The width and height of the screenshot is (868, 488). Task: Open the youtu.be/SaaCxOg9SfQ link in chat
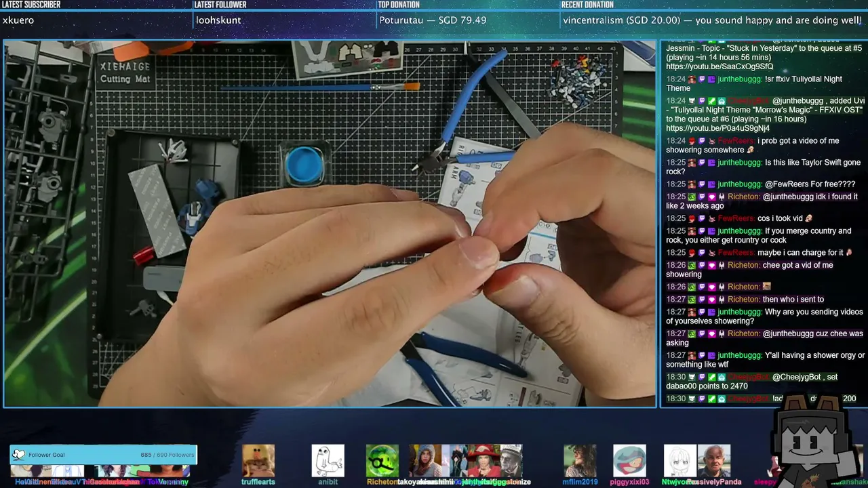[719, 66]
